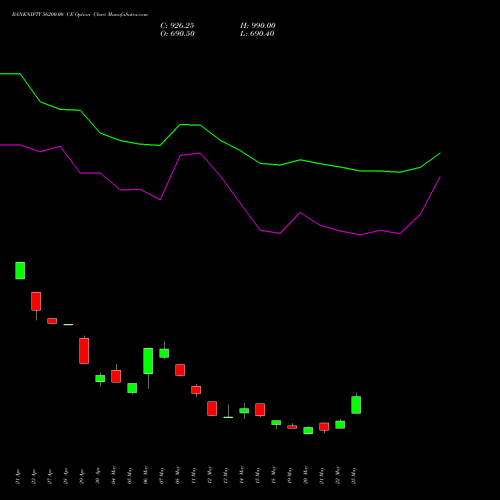Click the open value O: 690.50
The width and height of the screenshot is (500, 500).
click(177, 34)
